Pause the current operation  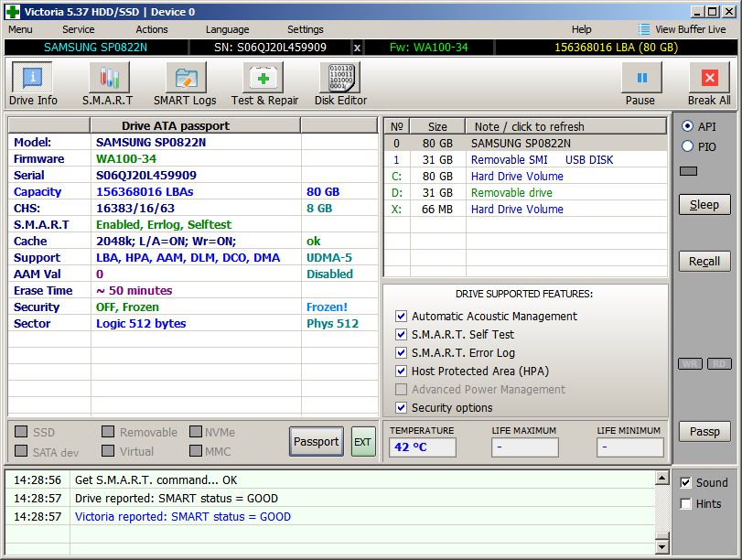pos(641,78)
